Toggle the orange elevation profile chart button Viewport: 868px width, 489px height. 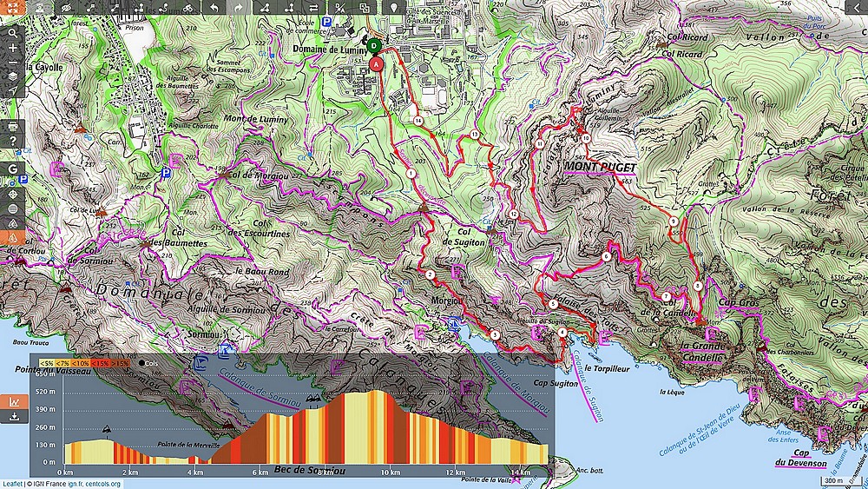click(x=14, y=401)
